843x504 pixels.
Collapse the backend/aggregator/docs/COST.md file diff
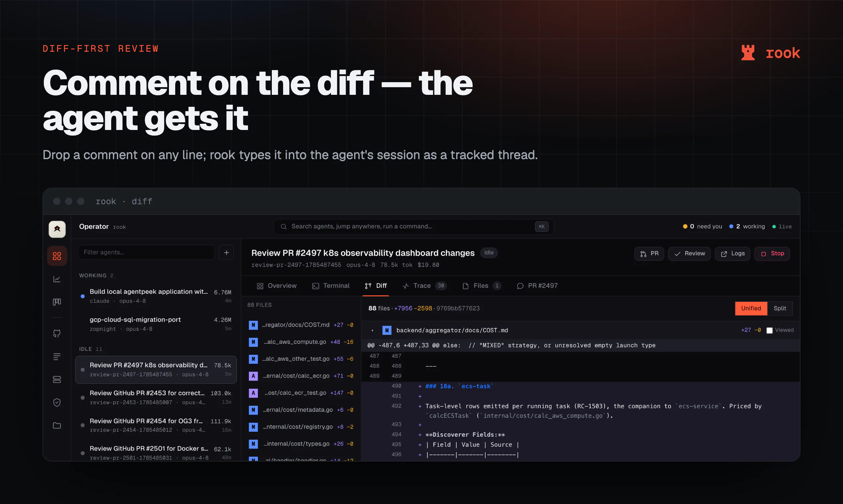(373, 331)
